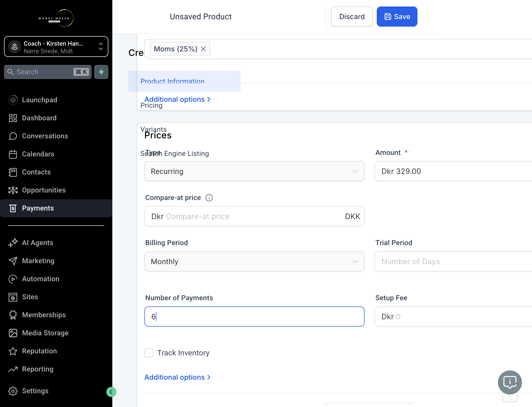Click the Reporting trend line icon
Image resolution: width=532 pixels, height=407 pixels.
pyautogui.click(x=13, y=369)
